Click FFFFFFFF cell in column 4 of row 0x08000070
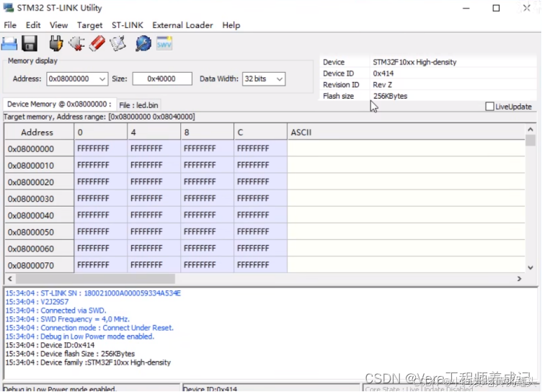542x392 pixels. pyautogui.click(x=154, y=264)
